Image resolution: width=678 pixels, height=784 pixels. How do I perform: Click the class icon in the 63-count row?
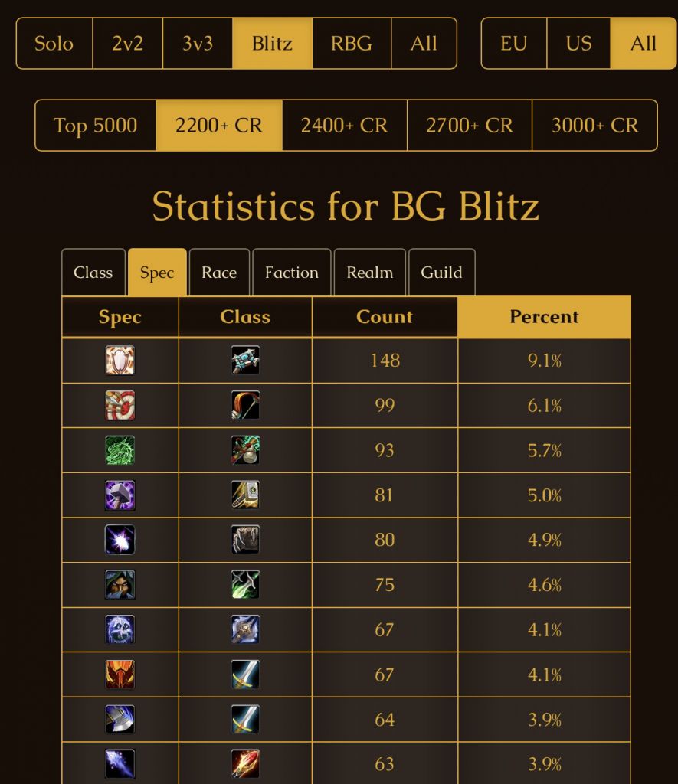click(245, 764)
